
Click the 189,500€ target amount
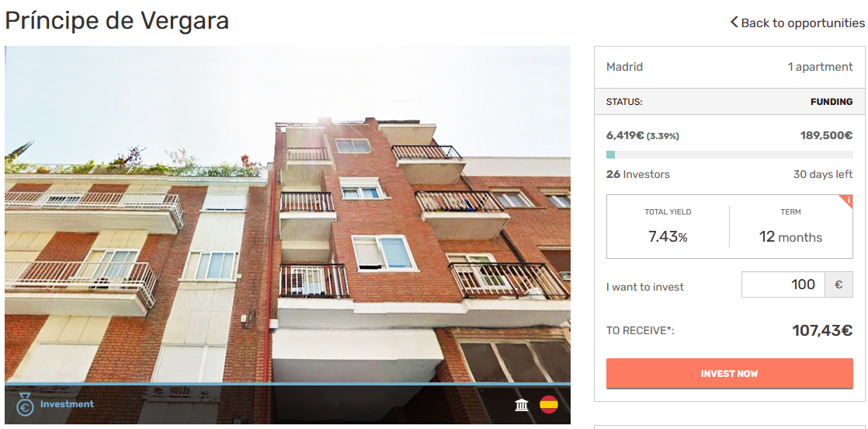(x=827, y=135)
